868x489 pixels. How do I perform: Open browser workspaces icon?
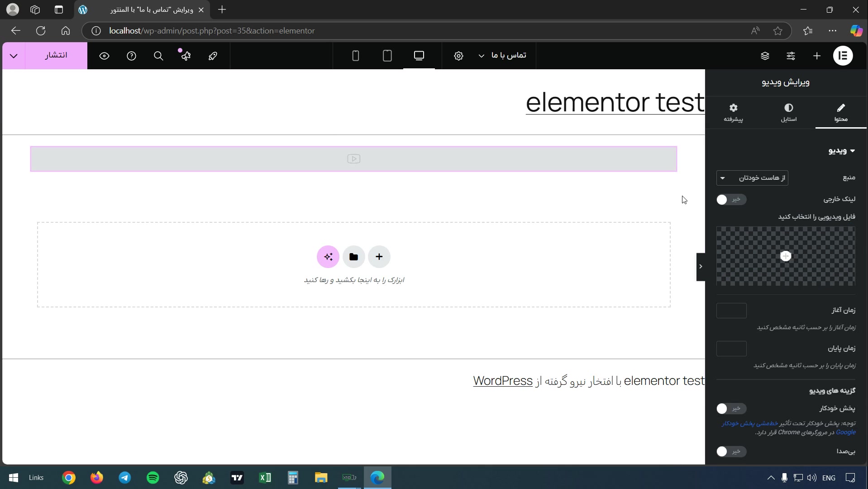coord(35,10)
